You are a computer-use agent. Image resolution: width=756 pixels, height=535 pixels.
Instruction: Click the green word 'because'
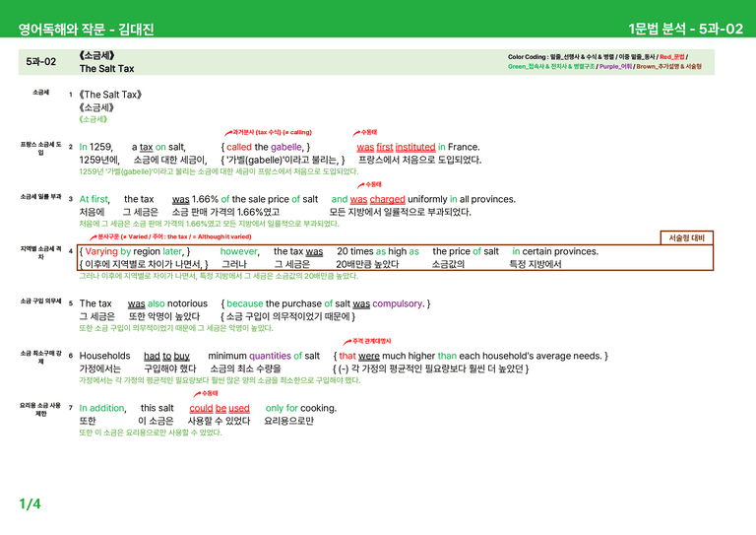(x=245, y=303)
